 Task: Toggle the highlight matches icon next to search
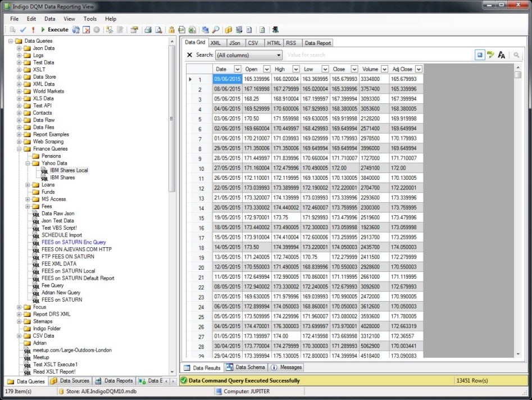480,56
